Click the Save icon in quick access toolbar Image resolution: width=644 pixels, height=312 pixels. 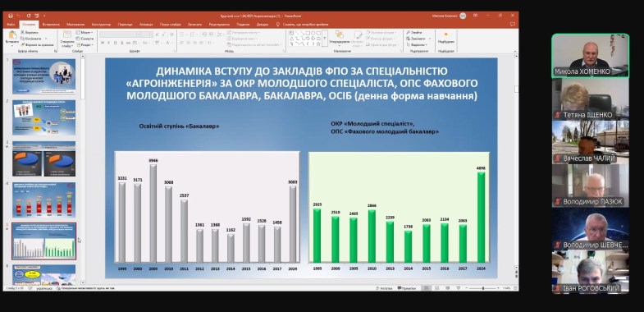coord(10,16)
